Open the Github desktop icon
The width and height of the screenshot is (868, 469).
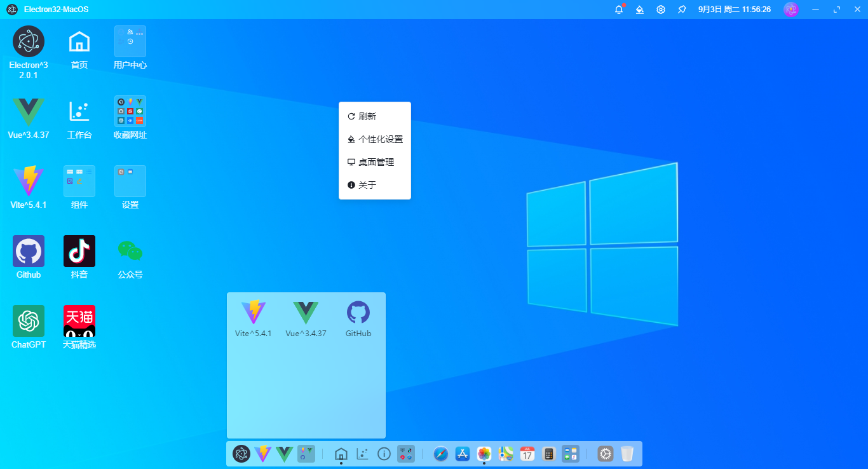click(28, 250)
